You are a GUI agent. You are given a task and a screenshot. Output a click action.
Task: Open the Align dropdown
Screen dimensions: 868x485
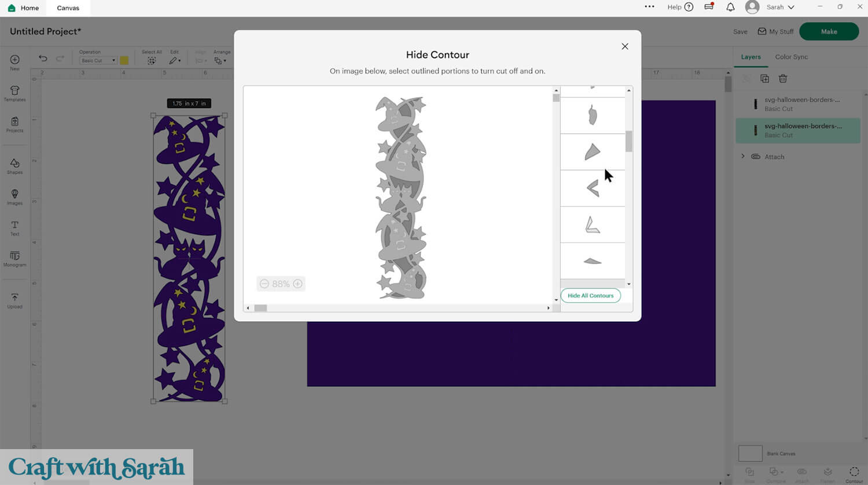[x=201, y=60]
